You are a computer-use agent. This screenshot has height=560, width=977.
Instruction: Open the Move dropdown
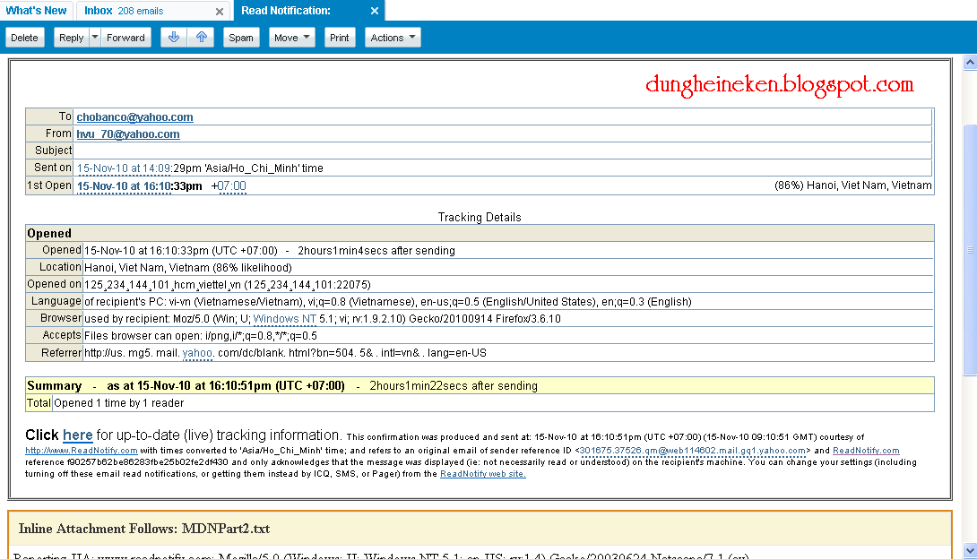click(x=291, y=38)
